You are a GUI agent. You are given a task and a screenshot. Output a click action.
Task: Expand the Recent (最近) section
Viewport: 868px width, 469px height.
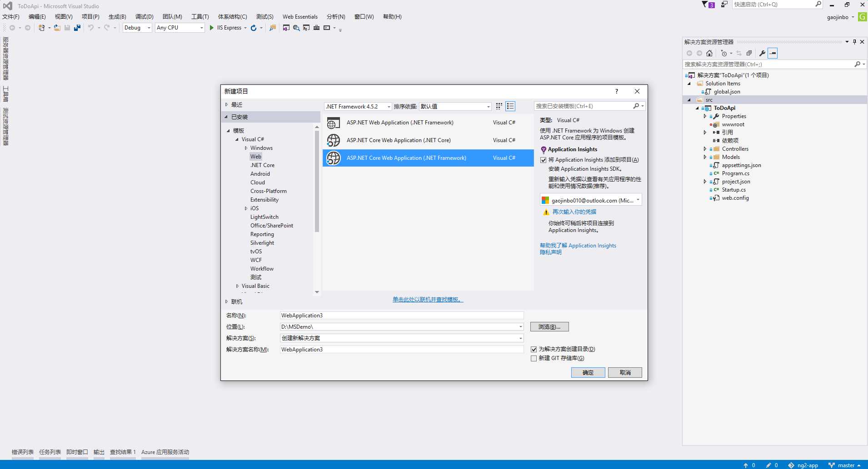tap(226, 104)
